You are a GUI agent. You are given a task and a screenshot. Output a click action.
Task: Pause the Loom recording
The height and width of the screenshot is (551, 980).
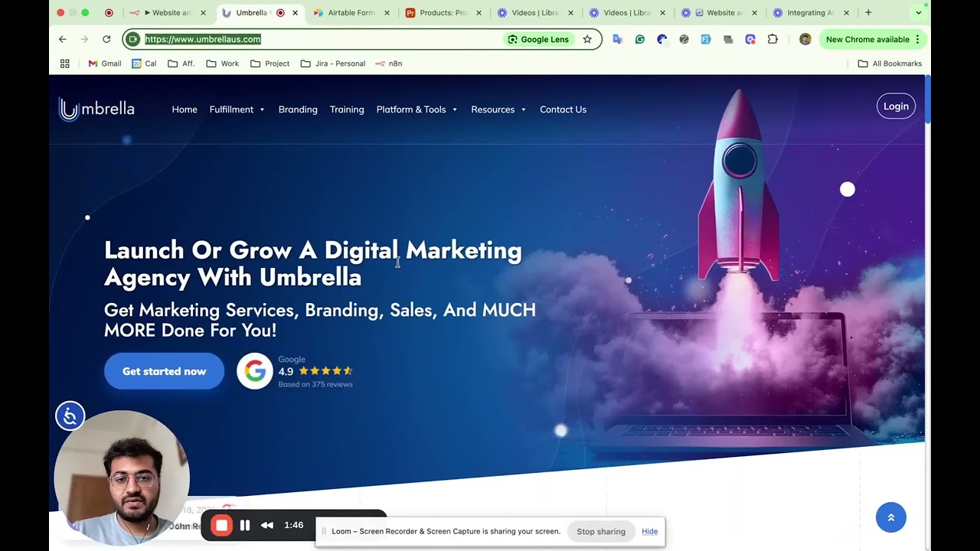point(245,525)
